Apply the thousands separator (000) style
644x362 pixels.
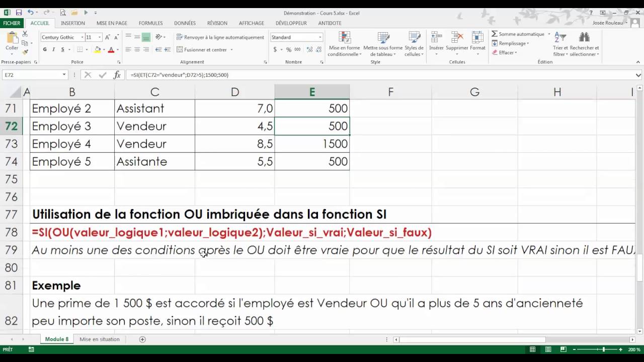click(298, 49)
